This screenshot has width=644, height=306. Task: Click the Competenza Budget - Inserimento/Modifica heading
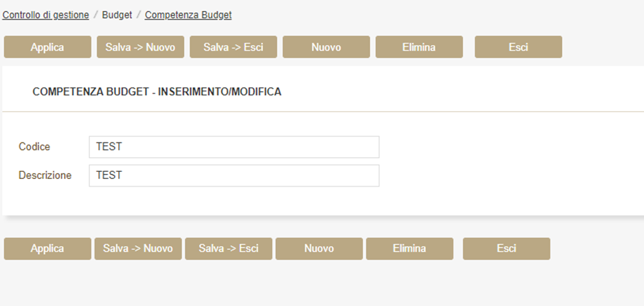tap(157, 92)
